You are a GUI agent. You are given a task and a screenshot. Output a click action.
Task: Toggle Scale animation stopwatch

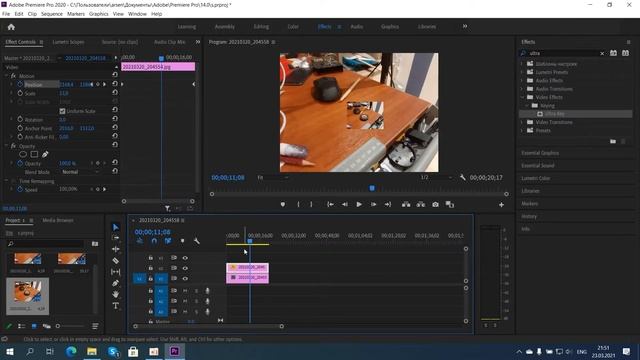[20, 93]
